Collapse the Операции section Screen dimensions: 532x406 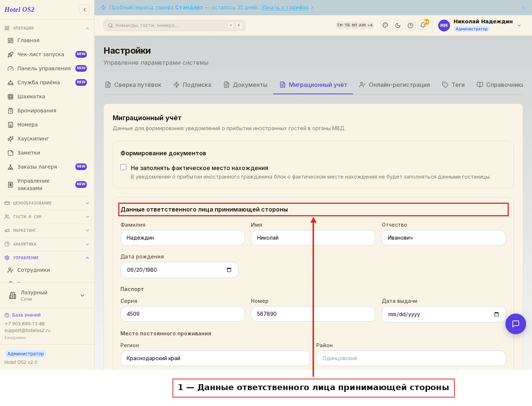click(47, 28)
